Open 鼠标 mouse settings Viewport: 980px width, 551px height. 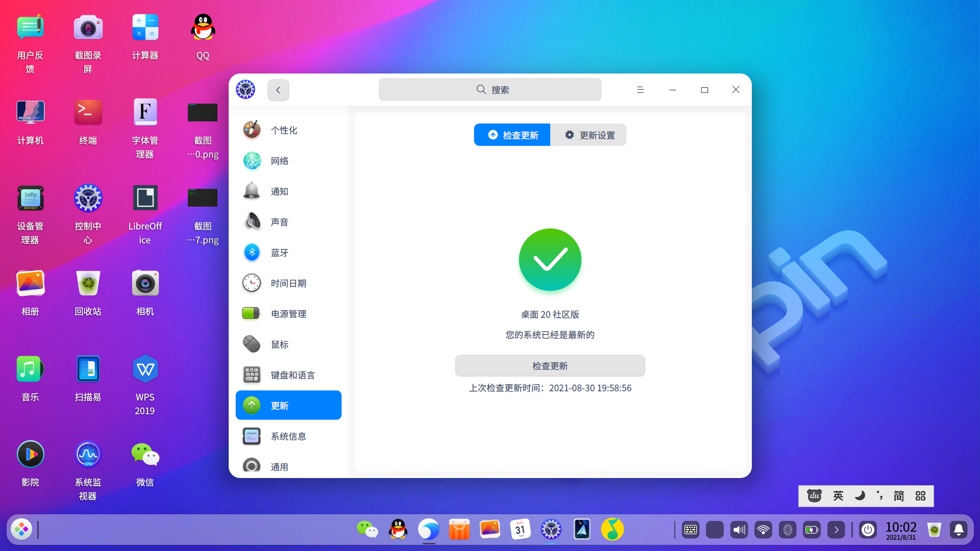[x=279, y=344]
